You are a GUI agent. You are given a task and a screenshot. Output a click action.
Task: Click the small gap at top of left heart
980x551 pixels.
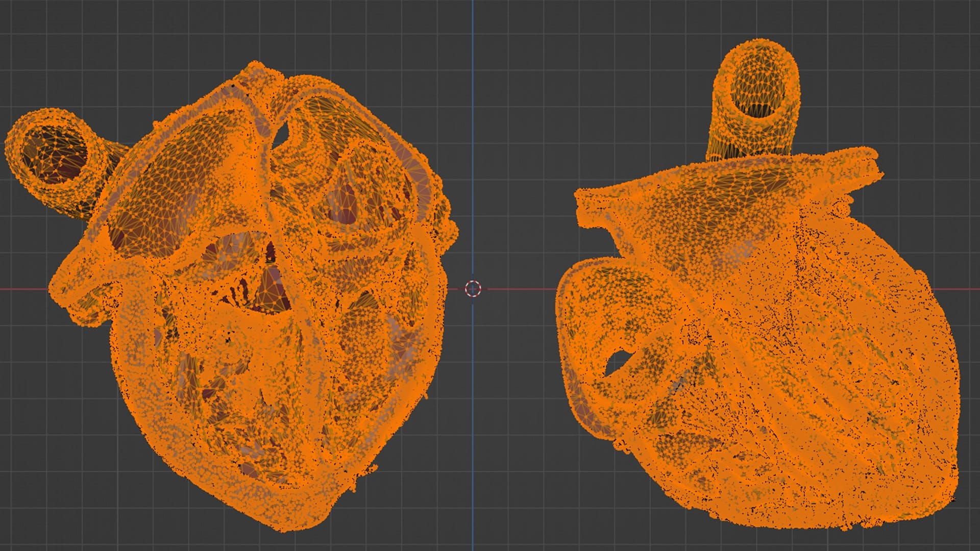[x=282, y=135]
